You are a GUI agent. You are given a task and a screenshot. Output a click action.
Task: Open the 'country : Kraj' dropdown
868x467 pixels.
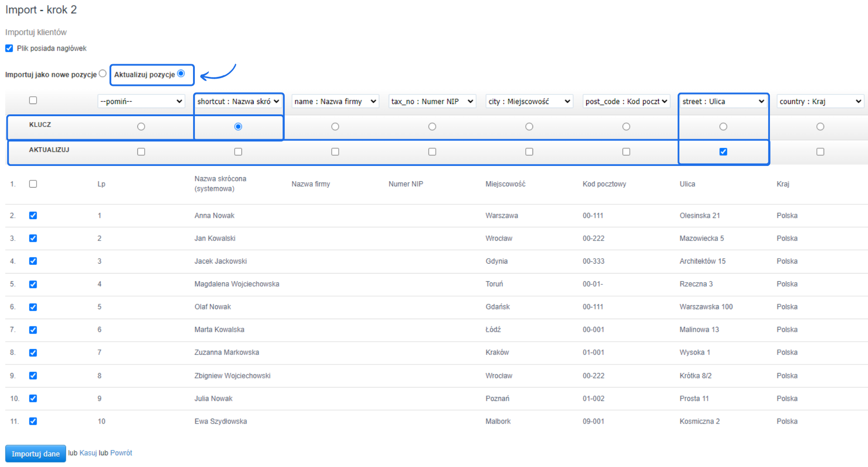click(x=820, y=101)
